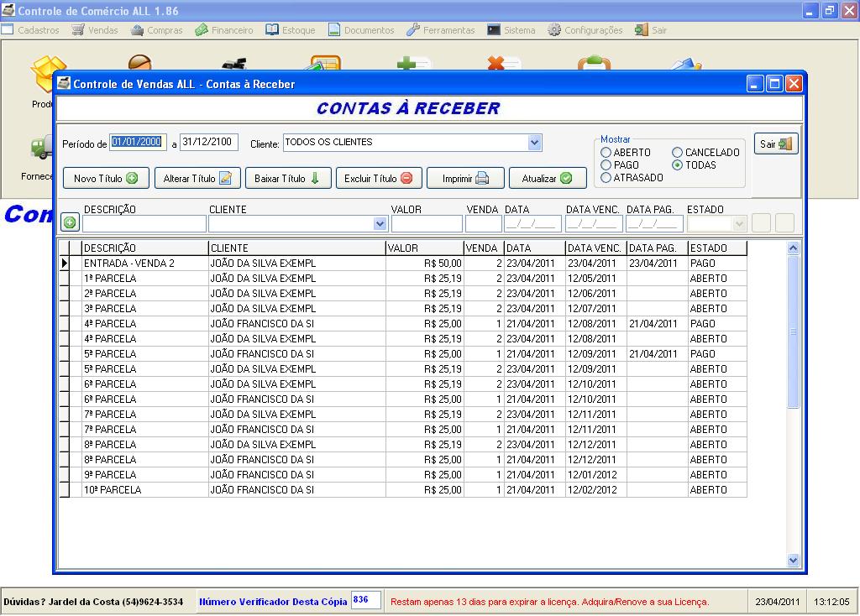The height and width of the screenshot is (616, 860).
Task: Click green add icon beside DESCRIÇÃO field
Action: coord(70,222)
